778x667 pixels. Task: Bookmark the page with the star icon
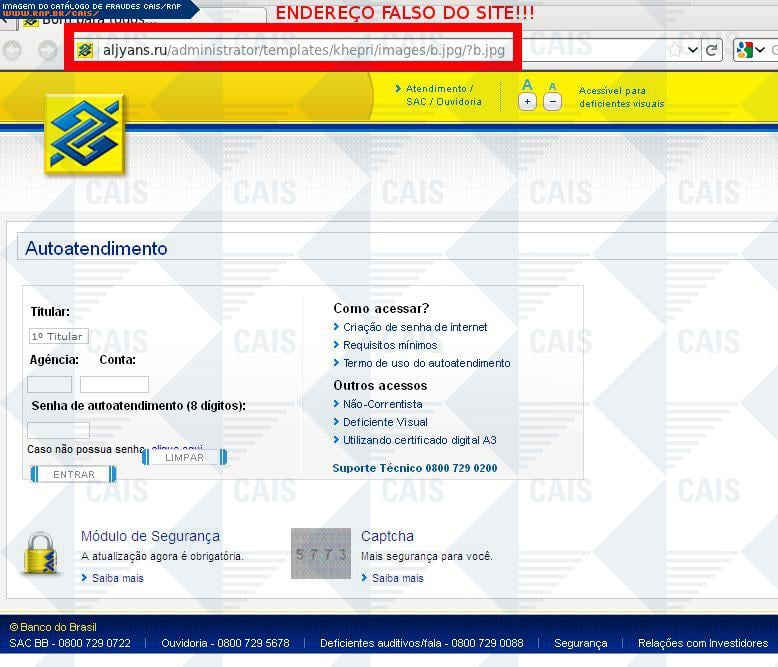pos(675,50)
